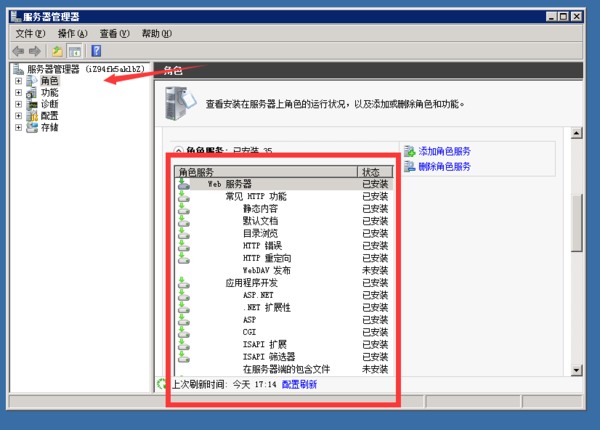The height and width of the screenshot is (430, 600).
Task: Click the 服务器管理器 root node icon
Action: [18, 69]
